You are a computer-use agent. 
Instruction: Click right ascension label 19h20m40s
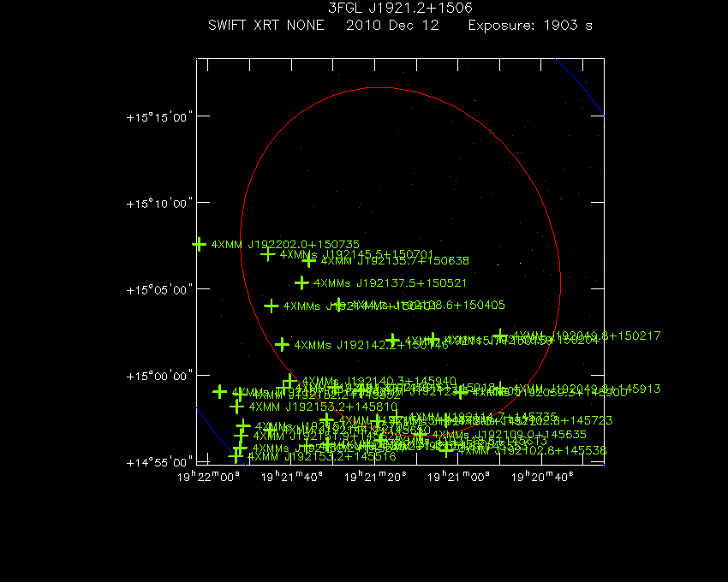542,477
